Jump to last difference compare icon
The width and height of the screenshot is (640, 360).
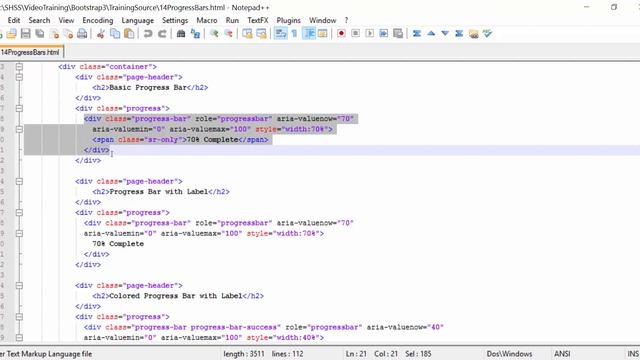pyautogui.click(x=459, y=33)
